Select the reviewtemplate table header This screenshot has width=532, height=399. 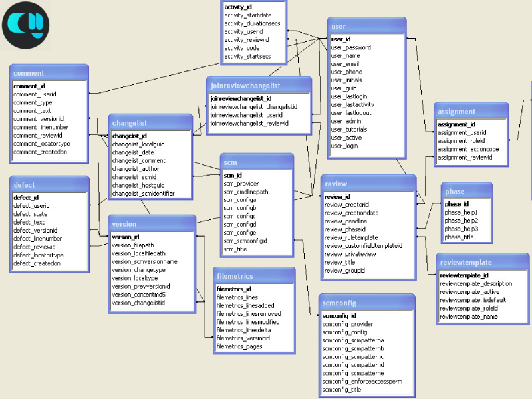point(483,263)
